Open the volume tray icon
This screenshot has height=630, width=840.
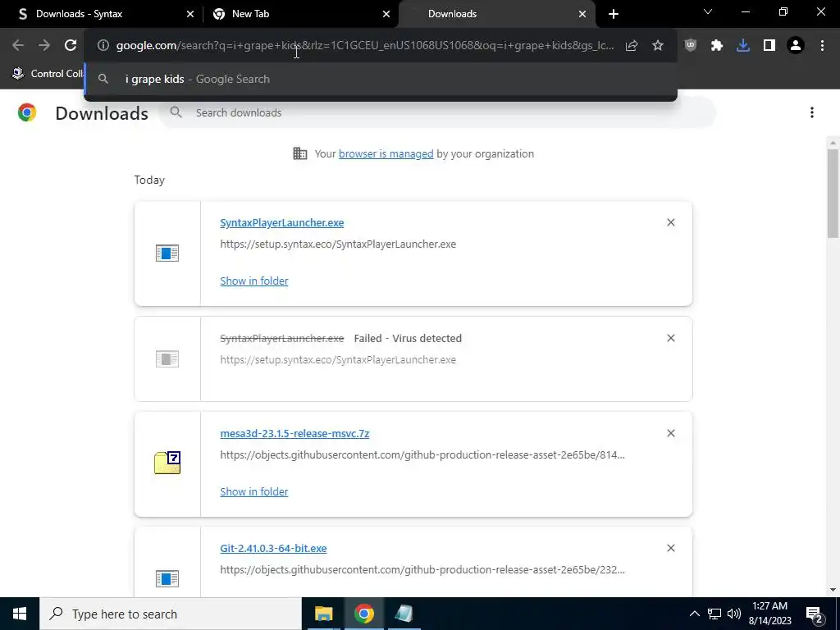click(x=734, y=614)
